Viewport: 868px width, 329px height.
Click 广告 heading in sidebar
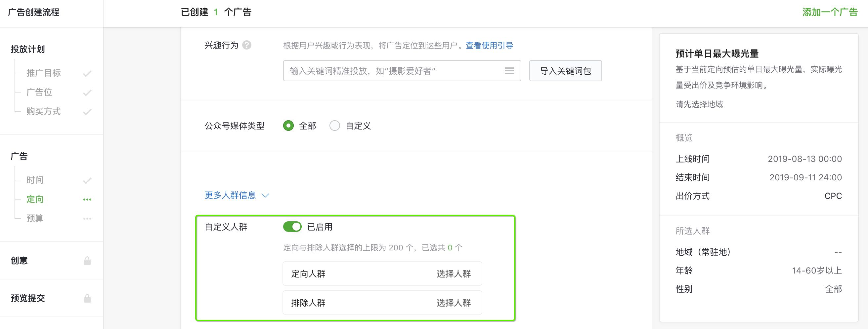(x=19, y=156)
